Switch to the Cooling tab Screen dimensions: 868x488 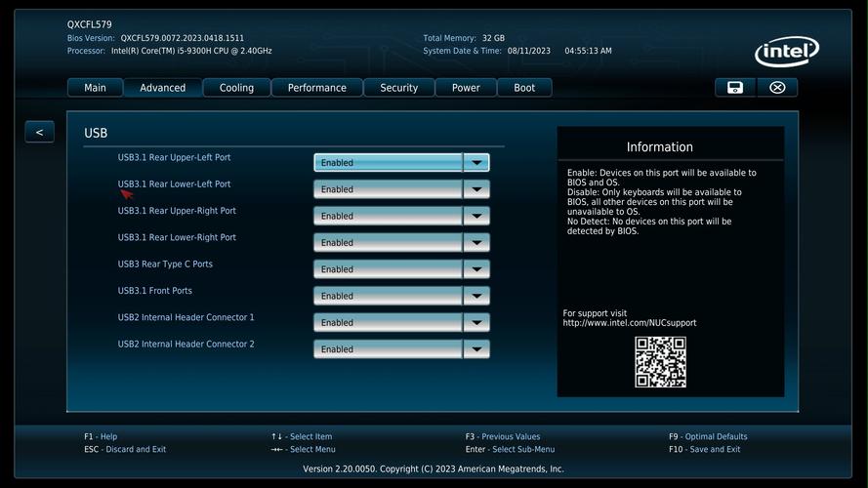tap(236, 88)
